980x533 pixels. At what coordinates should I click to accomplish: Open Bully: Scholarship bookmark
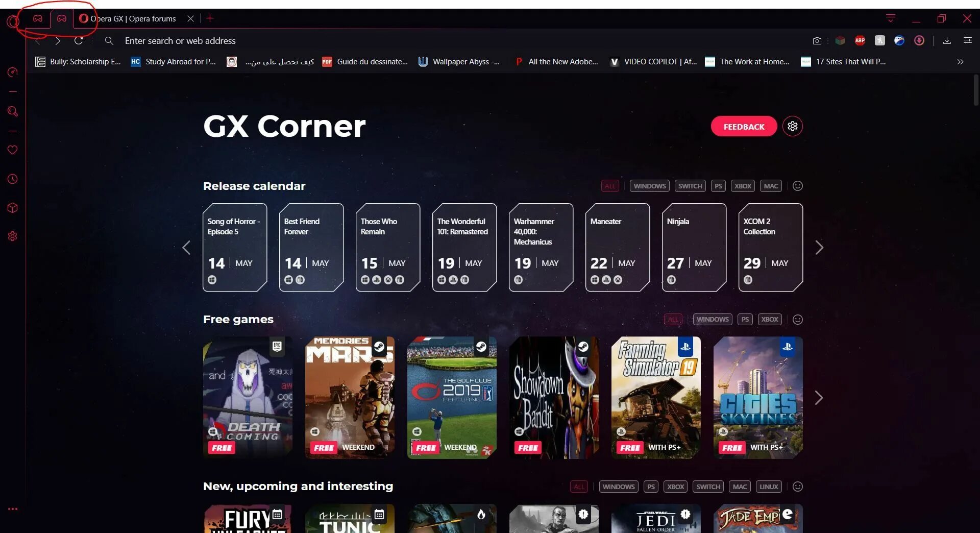(x=78, y=62)
